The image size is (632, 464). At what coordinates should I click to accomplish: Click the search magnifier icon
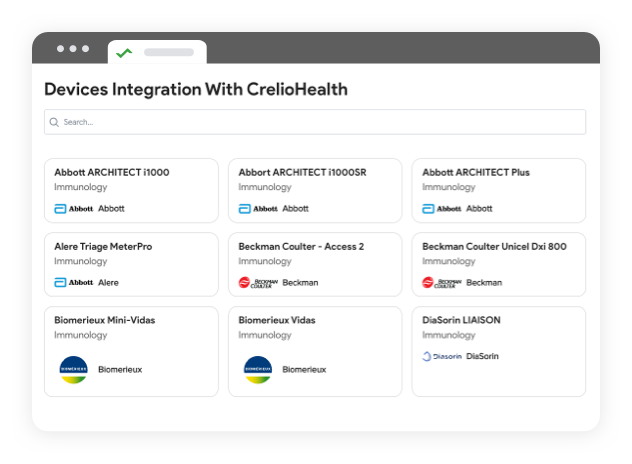[x=54, y=122]
